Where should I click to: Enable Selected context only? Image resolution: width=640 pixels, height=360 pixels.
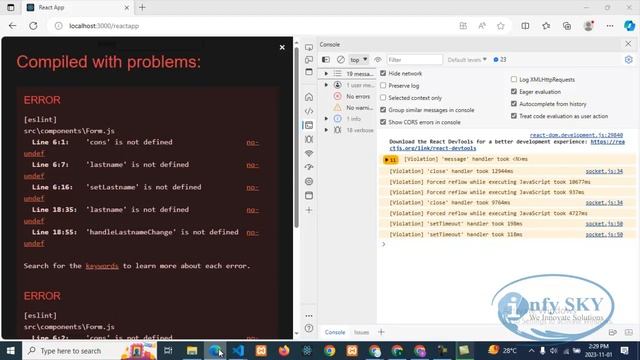point(383,98)
